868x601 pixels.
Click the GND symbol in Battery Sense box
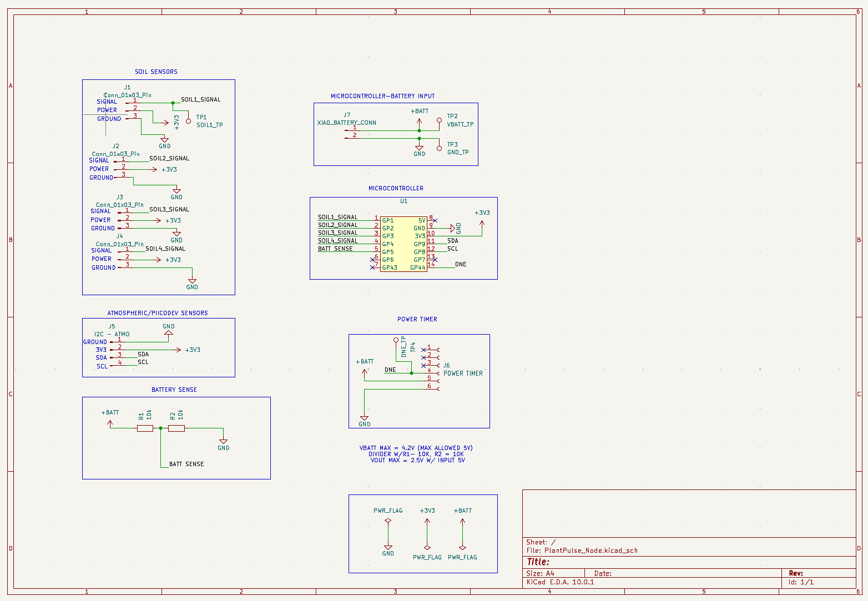click(223, 442)
